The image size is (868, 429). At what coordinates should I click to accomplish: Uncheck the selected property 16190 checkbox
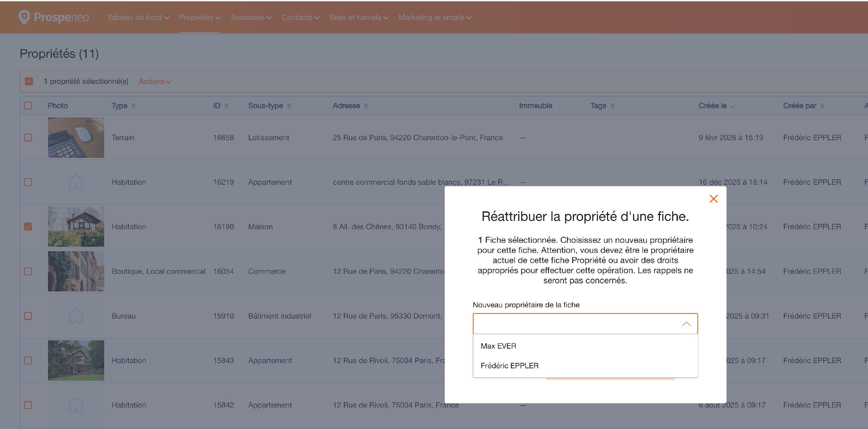tap(28, 227)
